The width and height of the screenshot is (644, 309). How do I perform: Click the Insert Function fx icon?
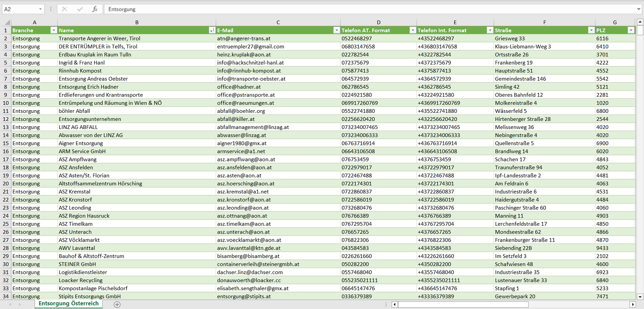94,9
